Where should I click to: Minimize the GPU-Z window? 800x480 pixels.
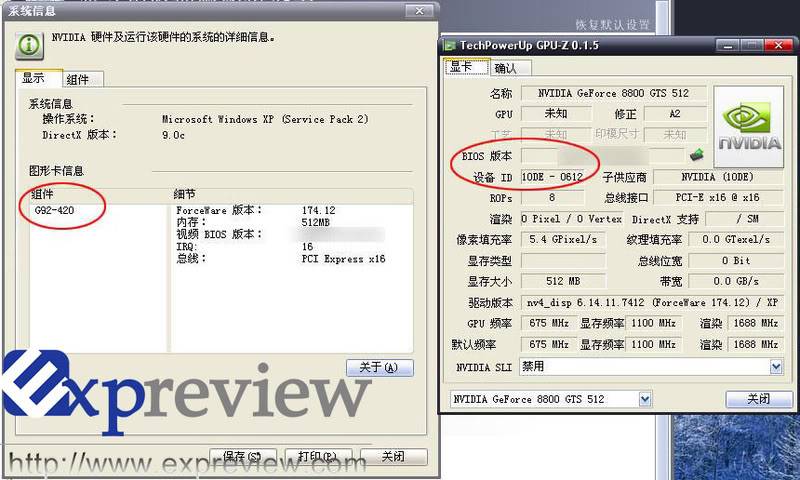pyautogui.click(x=727, y=46)
